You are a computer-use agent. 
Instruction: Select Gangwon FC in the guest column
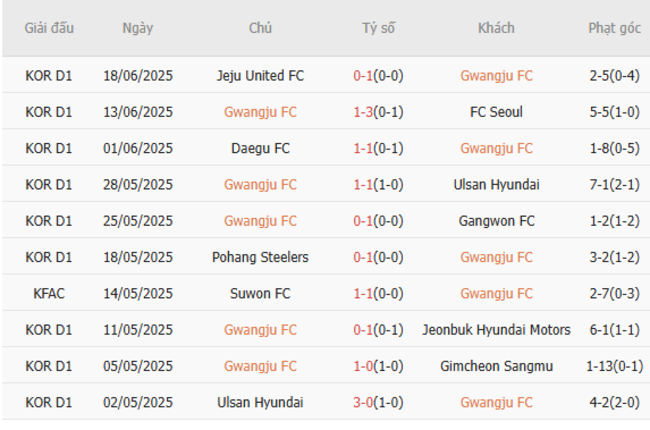tap(496, 221)
